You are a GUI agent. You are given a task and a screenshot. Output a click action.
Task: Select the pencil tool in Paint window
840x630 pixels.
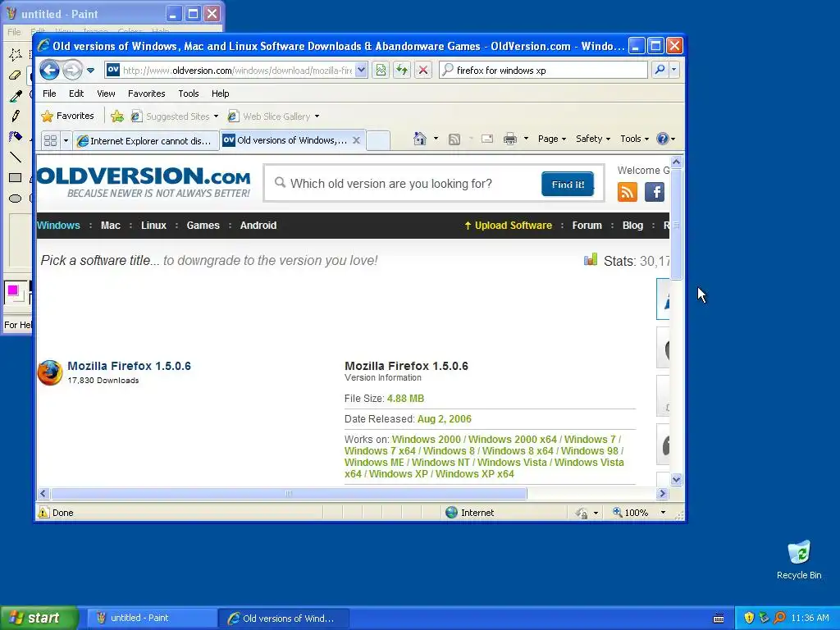[16, 116]
